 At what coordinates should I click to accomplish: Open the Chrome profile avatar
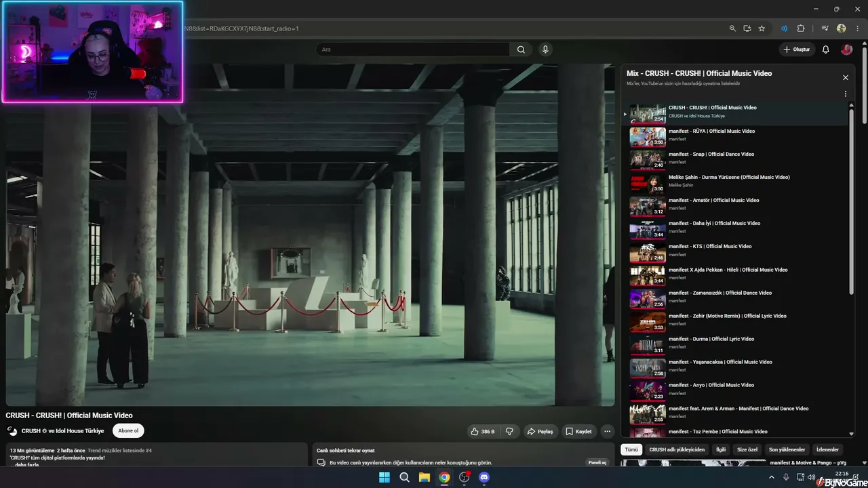[x=842, y=28]
